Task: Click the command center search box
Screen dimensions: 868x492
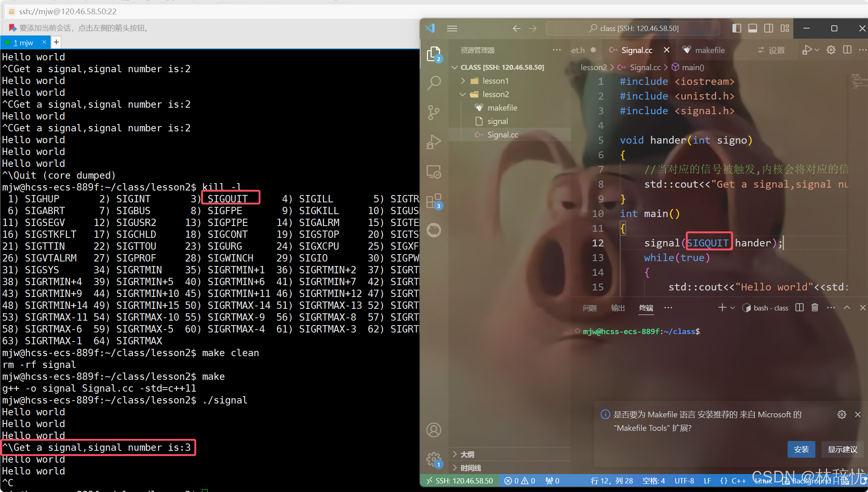Action: (633, 28)
